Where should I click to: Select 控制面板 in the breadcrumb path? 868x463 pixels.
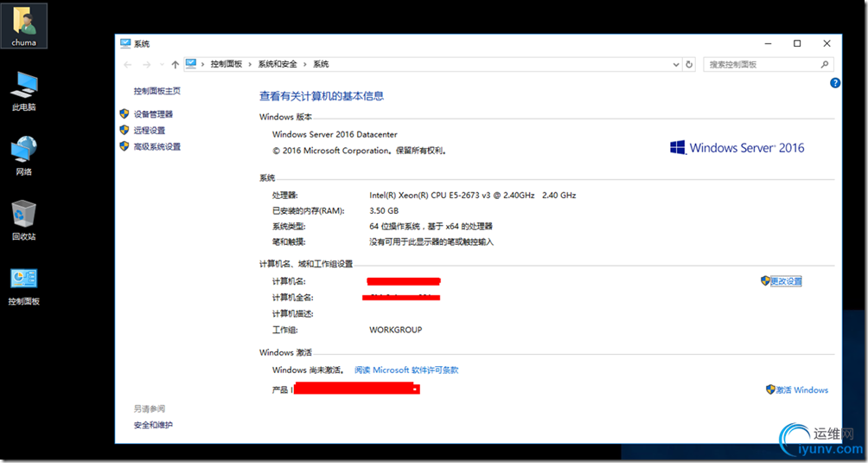[227, 64]
